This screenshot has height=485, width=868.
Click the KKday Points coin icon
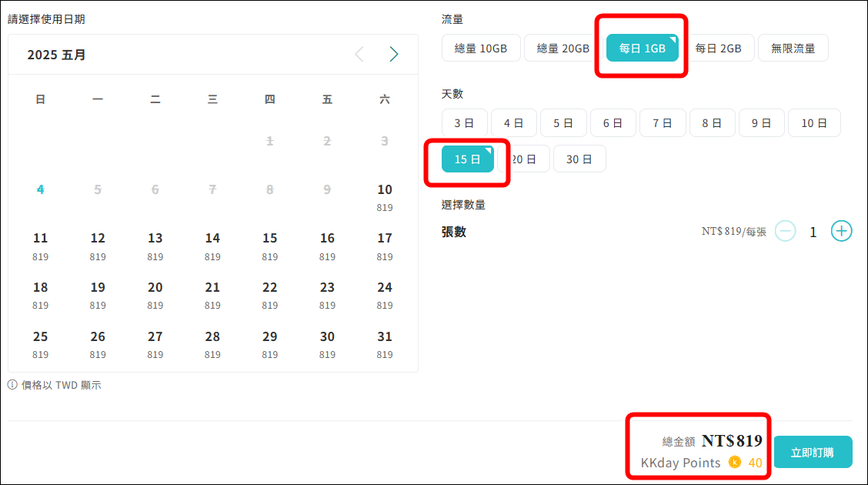click(734, 463)
